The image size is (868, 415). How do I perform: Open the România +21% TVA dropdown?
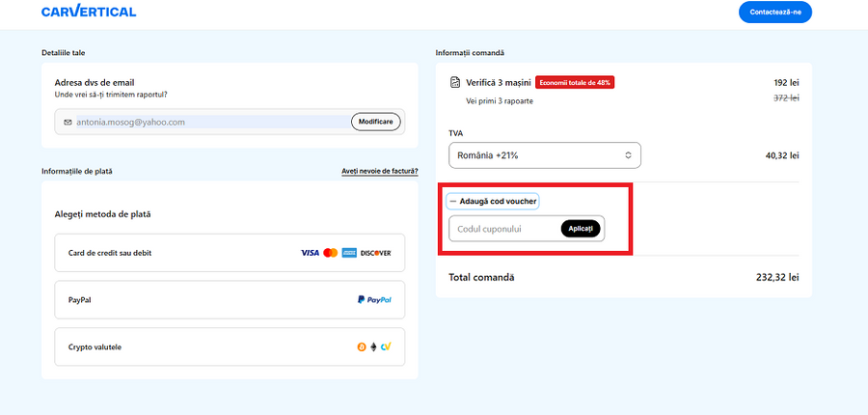[544, 154]
